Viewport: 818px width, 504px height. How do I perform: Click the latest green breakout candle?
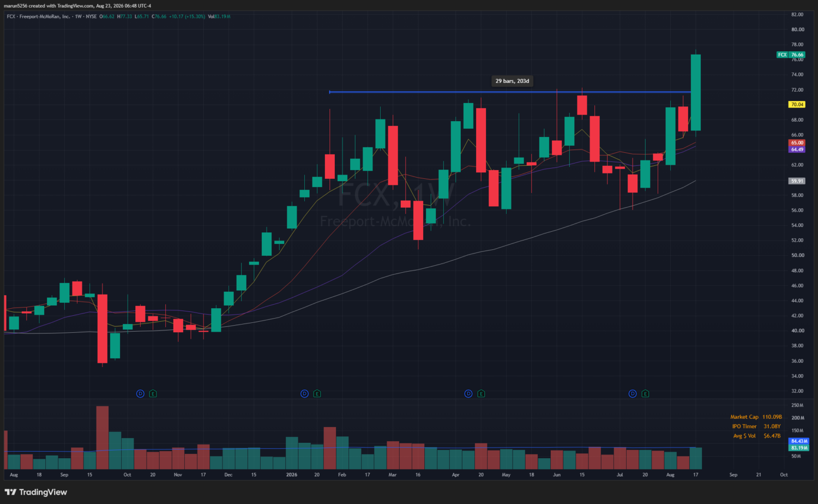click(696, 92)
